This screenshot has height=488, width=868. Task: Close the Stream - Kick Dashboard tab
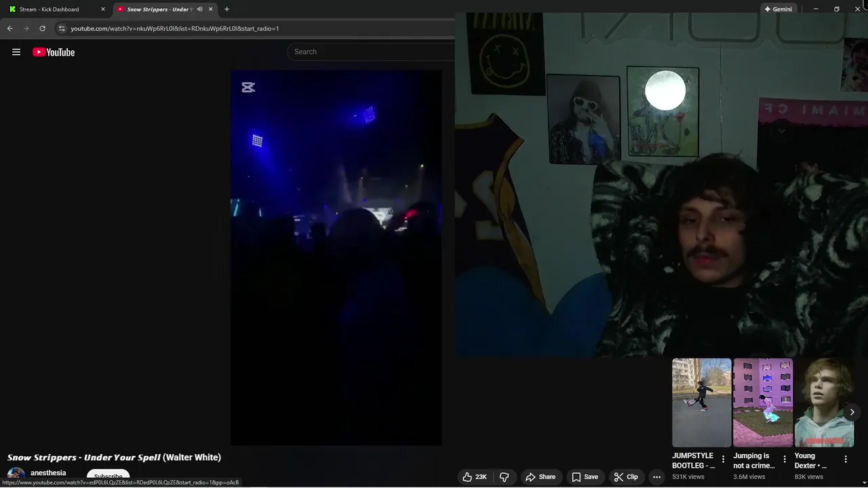click(103, 9)
